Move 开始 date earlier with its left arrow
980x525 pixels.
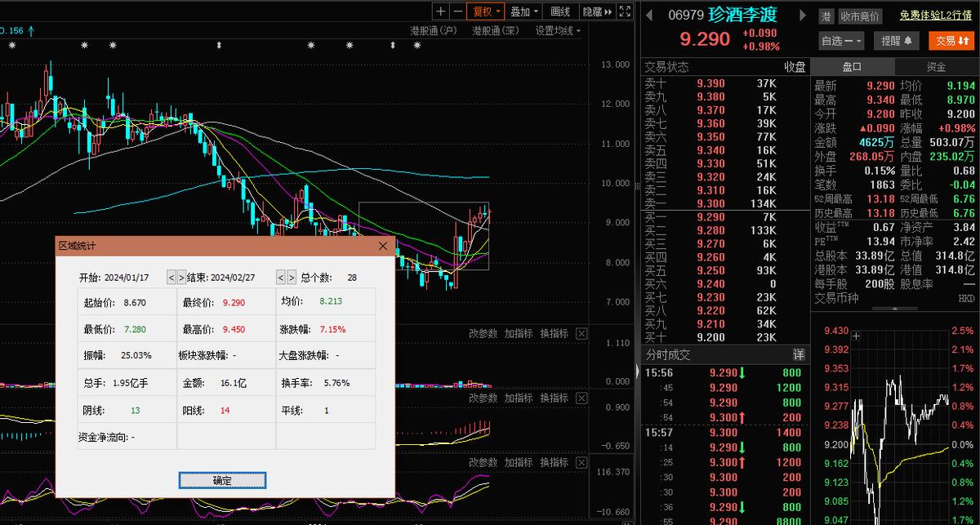(x=171, y=278)
